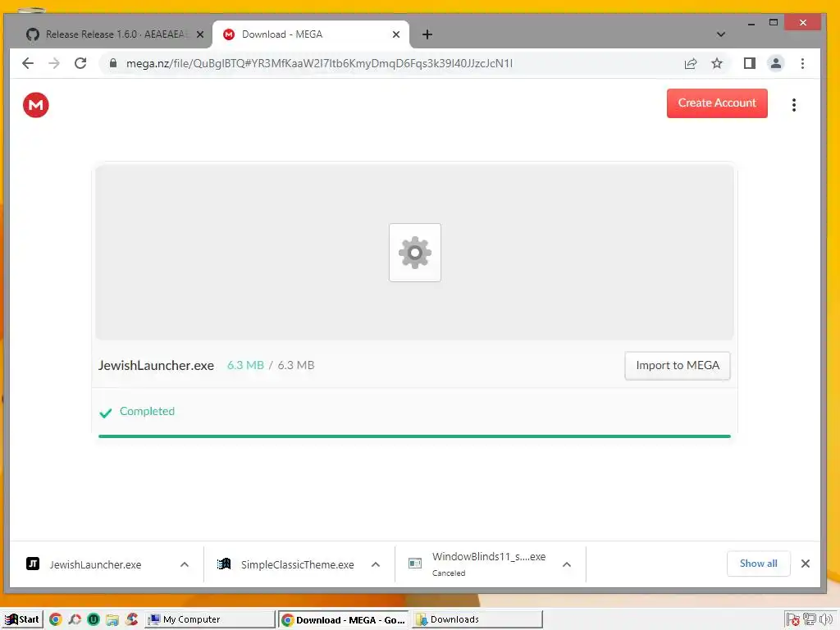Click the MEGA logo icon
This screenshot has height=630, width=840.
click(36, 105)
